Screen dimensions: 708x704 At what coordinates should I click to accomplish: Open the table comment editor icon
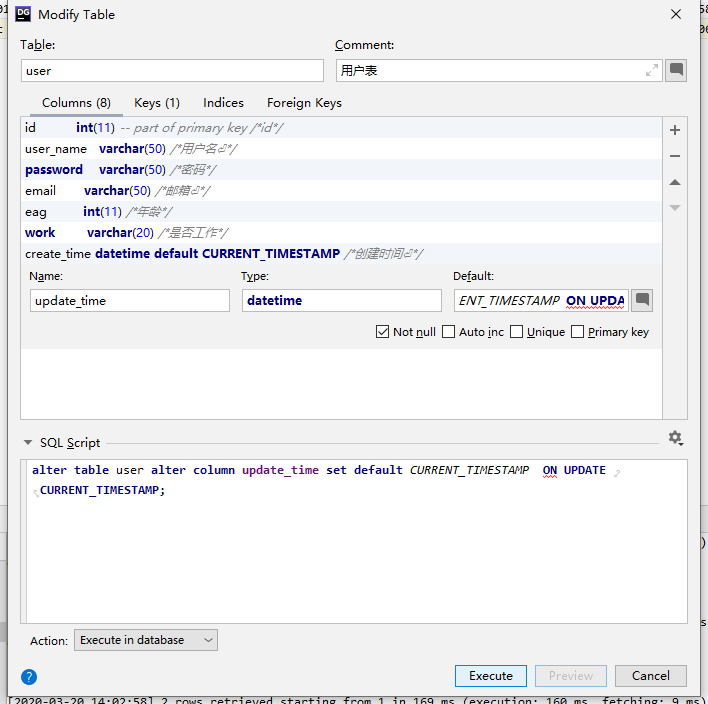[x=677, y=70]
